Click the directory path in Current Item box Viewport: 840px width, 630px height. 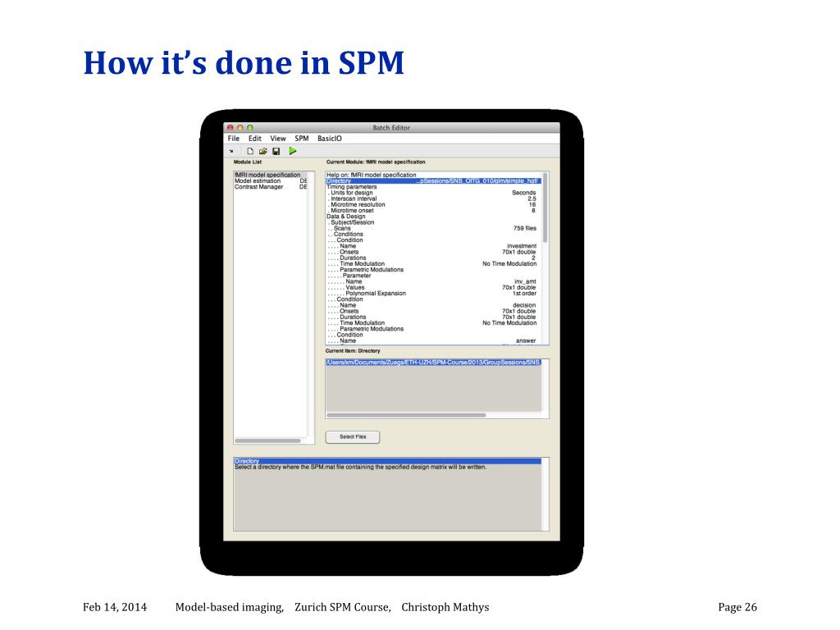tap(433, 363)
